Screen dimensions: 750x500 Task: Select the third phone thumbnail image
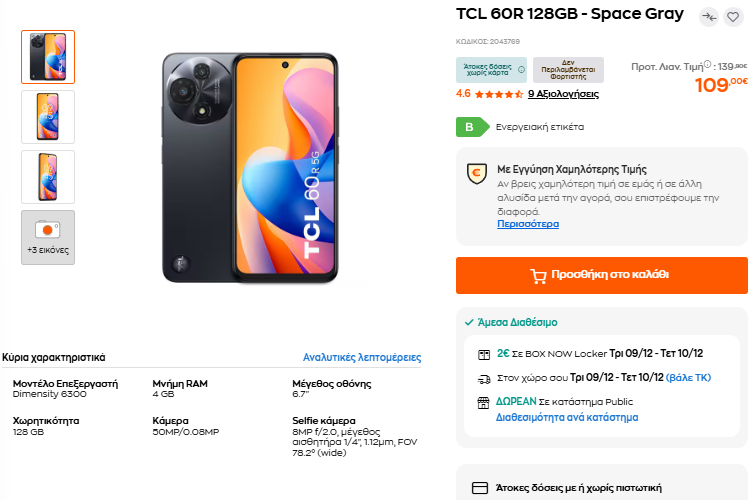point(48,177)
